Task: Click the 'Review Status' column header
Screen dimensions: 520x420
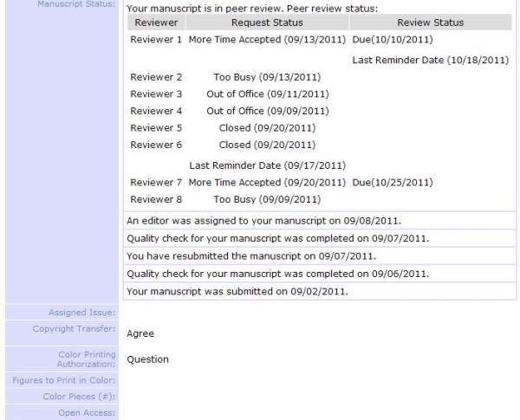Action: tap(431, 23)
